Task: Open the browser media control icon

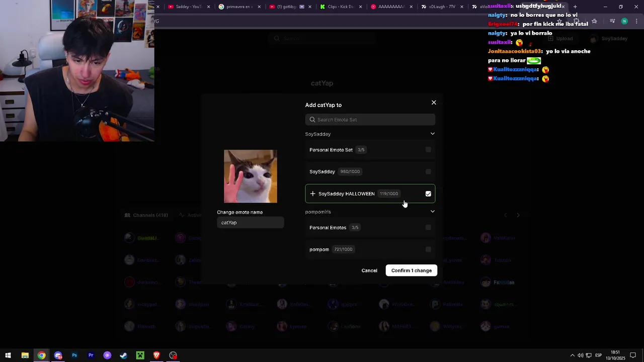Action: click(612, 21)
